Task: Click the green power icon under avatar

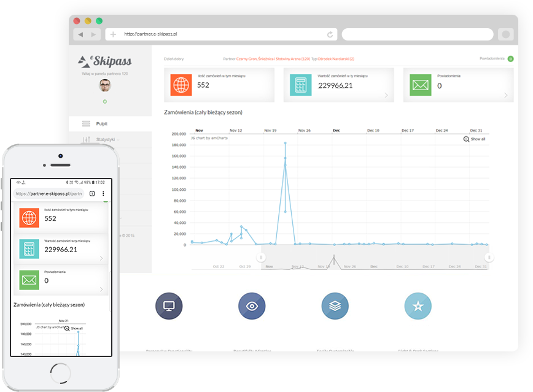Action: tap(105, 101)
